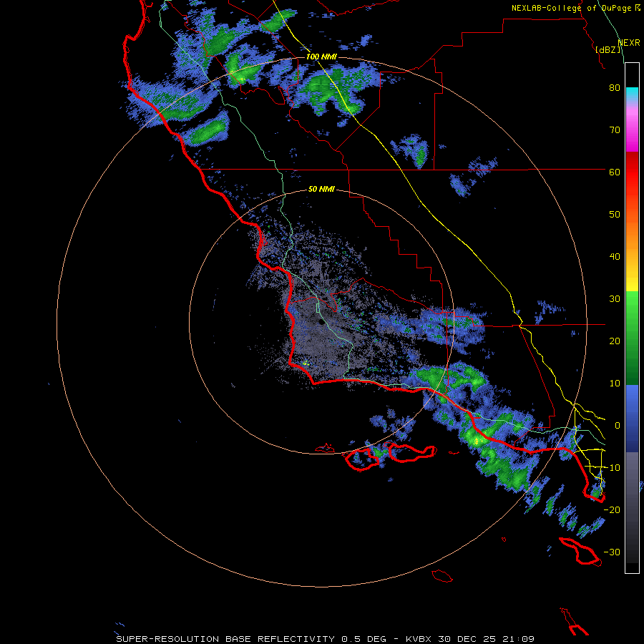The image size is (644, 644).
Task: Click the 10 value on the dBZ scale
Action: [x=615, y=384]
